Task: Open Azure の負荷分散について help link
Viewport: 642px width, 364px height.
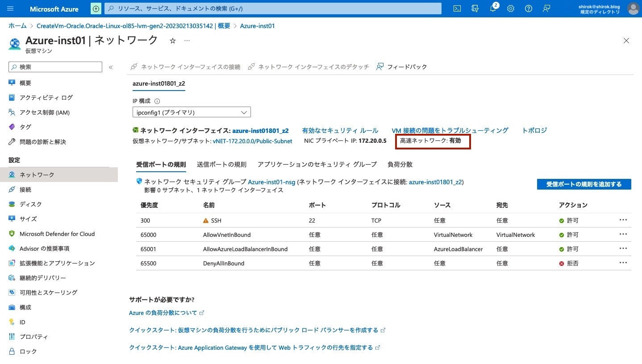Action: [x=167, y=313]
